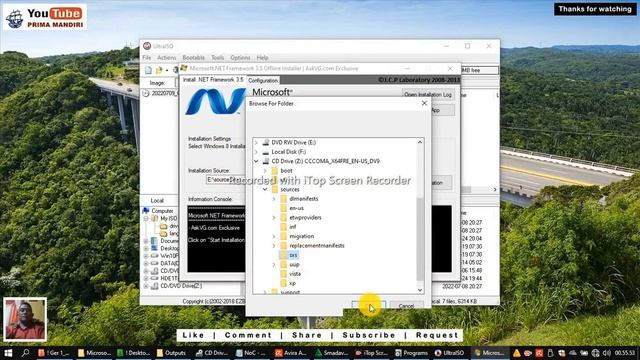
Task: Click the network globe tray icon
Action: click(596, 353)
